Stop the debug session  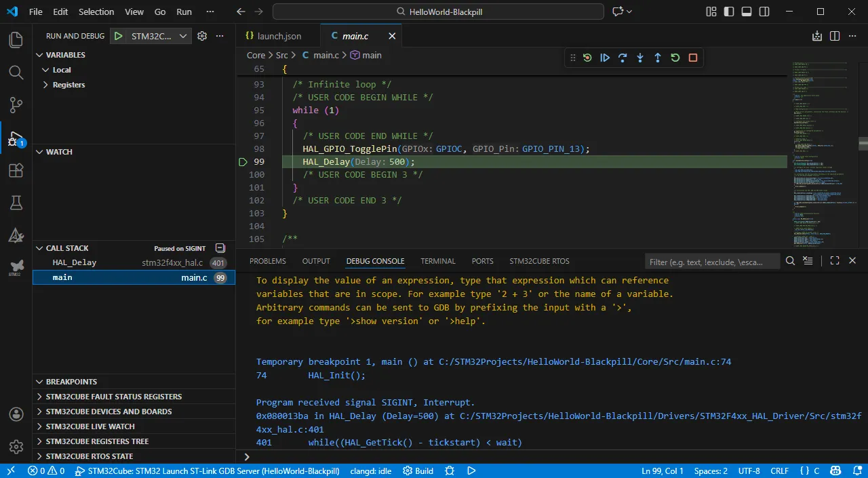pos(693,58)
